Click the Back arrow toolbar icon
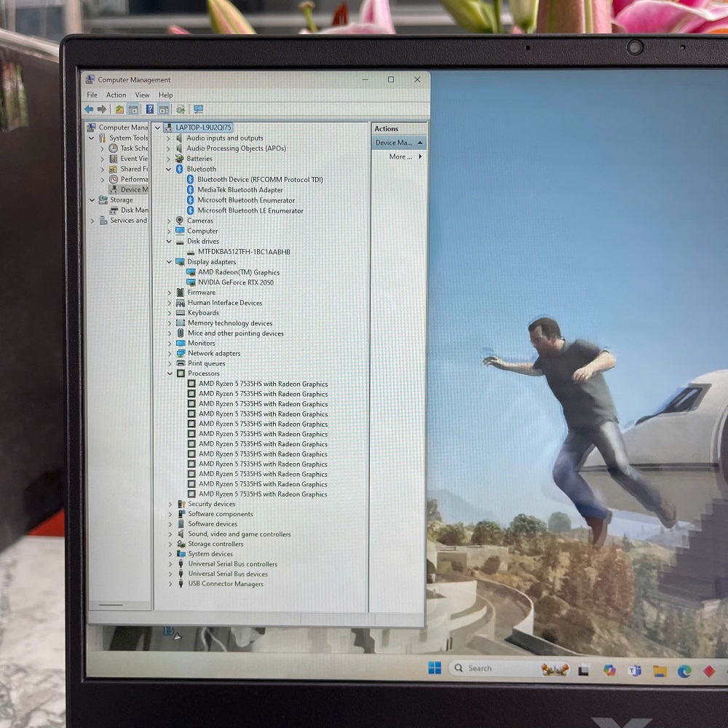This screenshot has width=728, height=728. click(x=89, y=109)
